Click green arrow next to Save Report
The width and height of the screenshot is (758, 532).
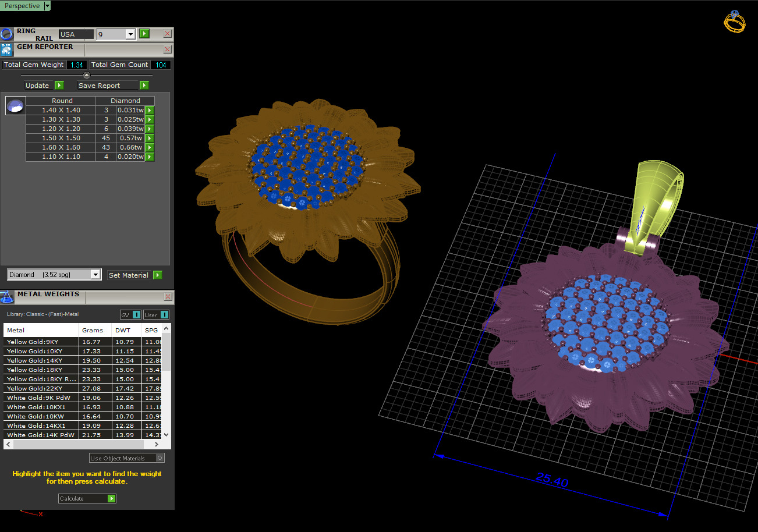144,86
